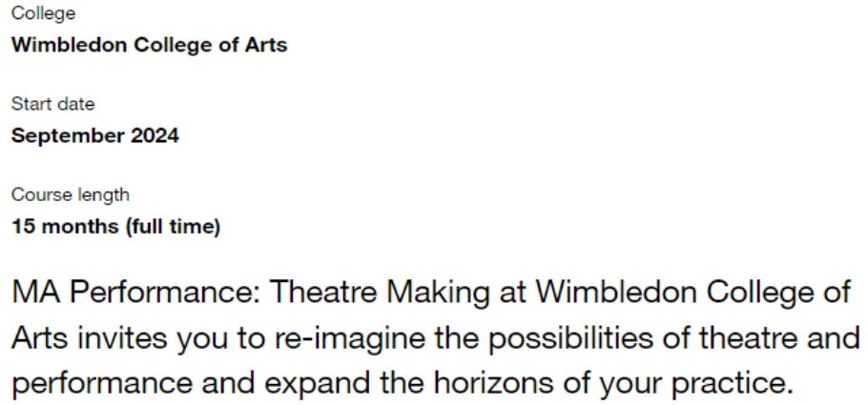Click "Arts" starting the second paragraph line
Screen dimensions: 868x405
39,337
